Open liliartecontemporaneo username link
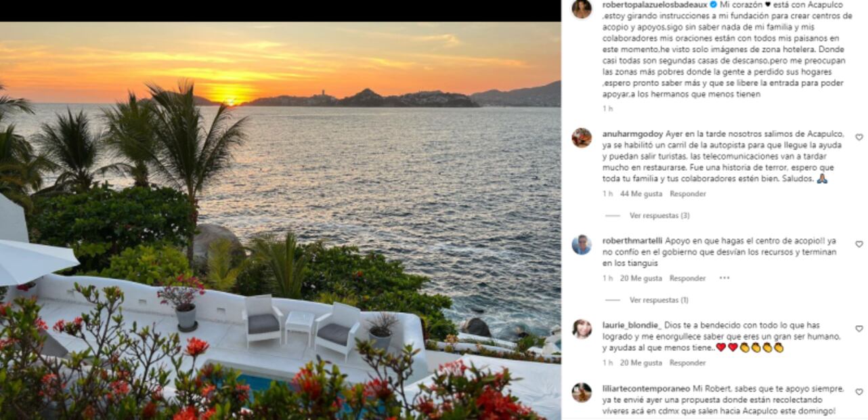The width and height of the screenshot is (868, 420). coord(646,389)
